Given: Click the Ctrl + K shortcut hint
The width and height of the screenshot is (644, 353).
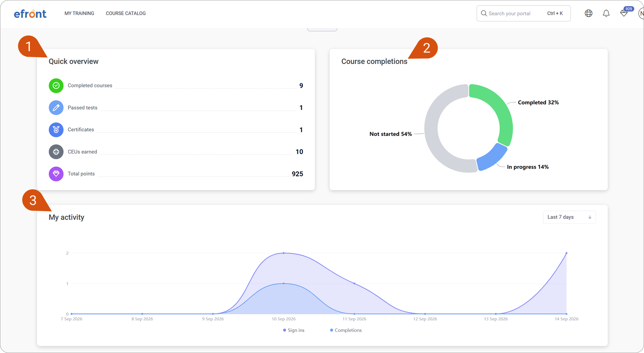Looking at the screenshot, I should (x=555, y=13).
